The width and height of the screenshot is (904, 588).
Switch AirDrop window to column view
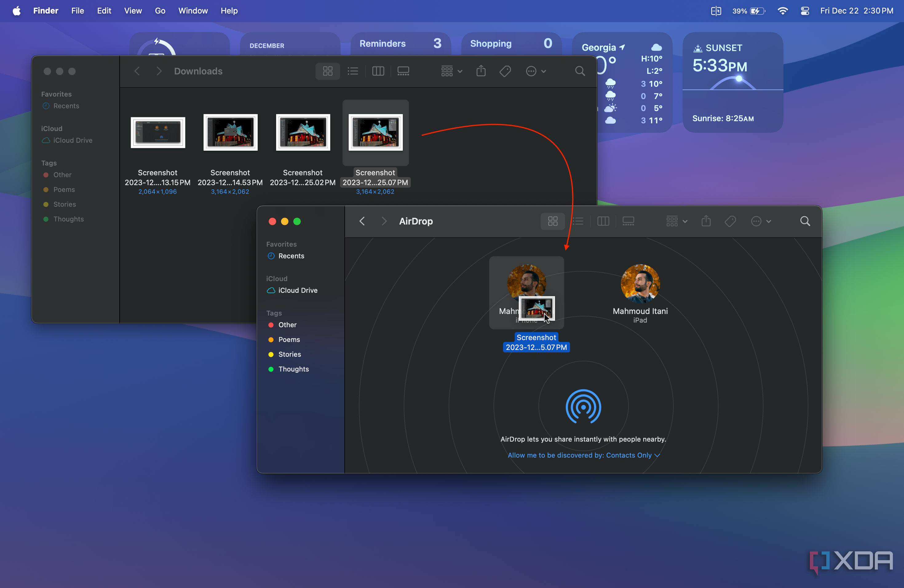click(x=603, y=221)
